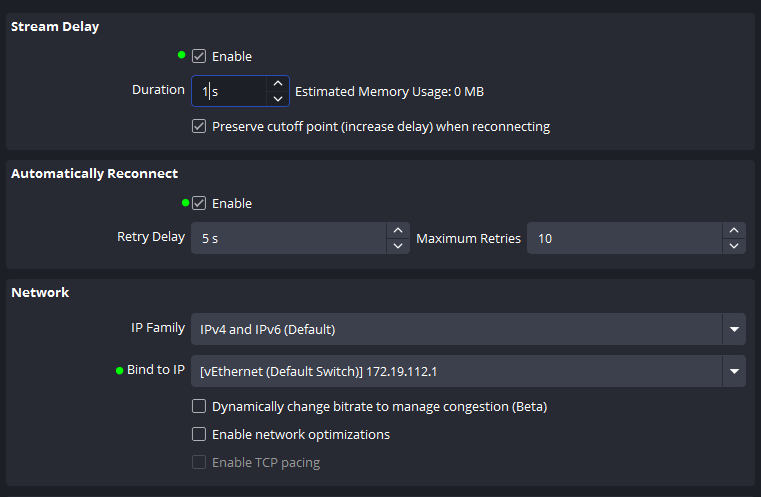The width and height of the screenshot is (761, 497).
Task: Open the IP Family dropdown
Action: point(468,329)
